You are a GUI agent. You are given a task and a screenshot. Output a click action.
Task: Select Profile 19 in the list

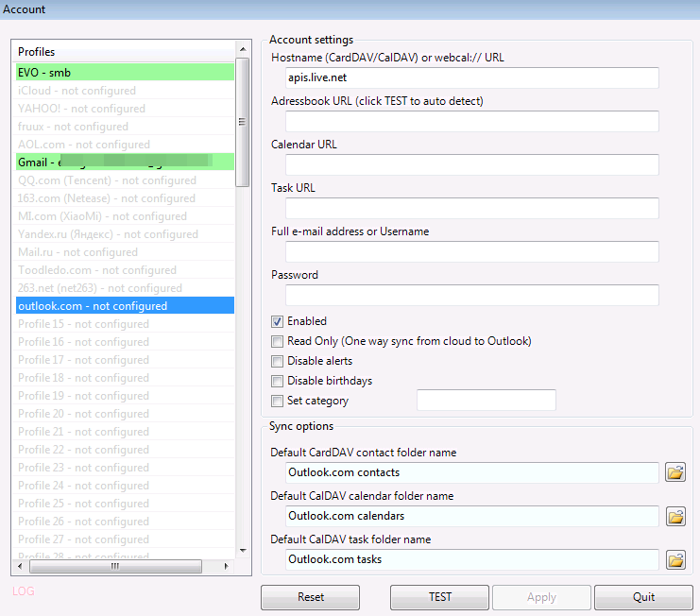125,396
